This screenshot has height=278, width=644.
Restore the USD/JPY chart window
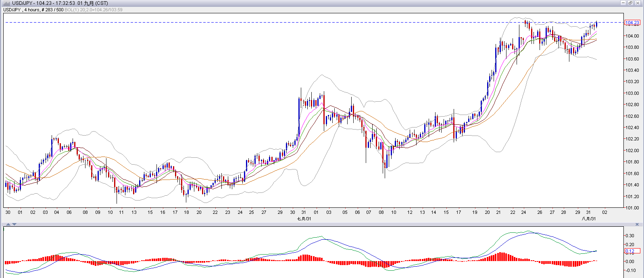630,3
